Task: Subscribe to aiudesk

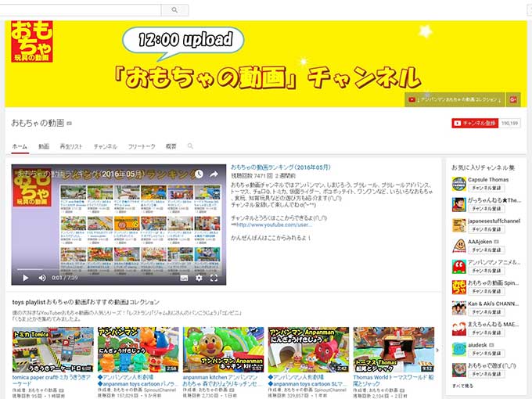Action: (x=487, y=354)
